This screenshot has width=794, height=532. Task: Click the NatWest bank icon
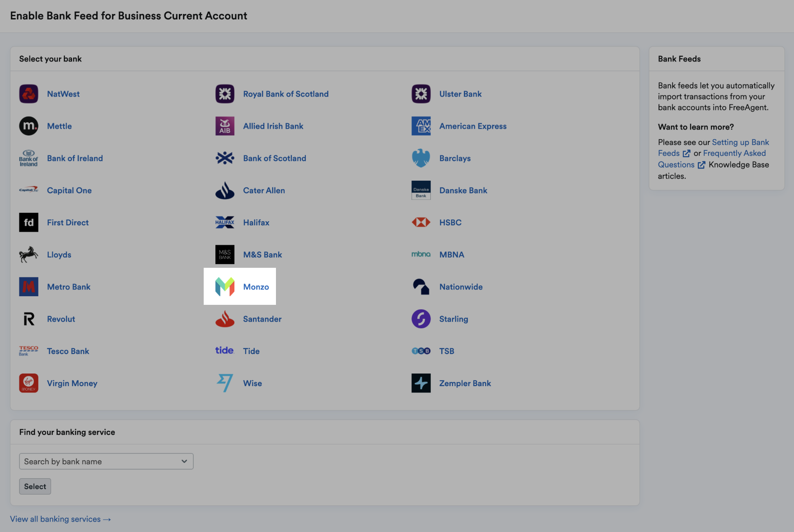(x=28, y=93)
